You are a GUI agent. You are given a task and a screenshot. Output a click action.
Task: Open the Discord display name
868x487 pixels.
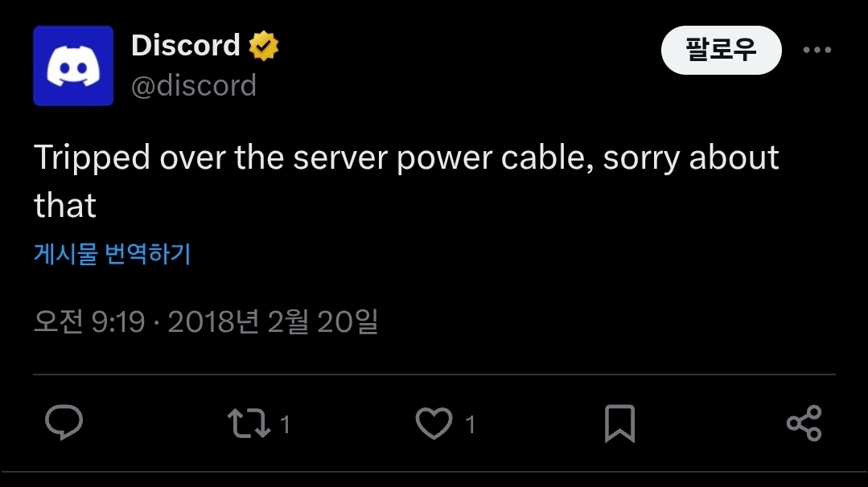point(186,46)
